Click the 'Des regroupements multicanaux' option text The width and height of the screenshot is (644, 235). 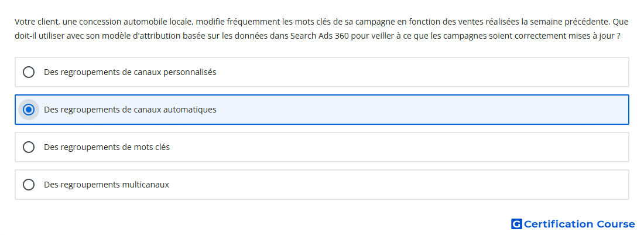107,185
